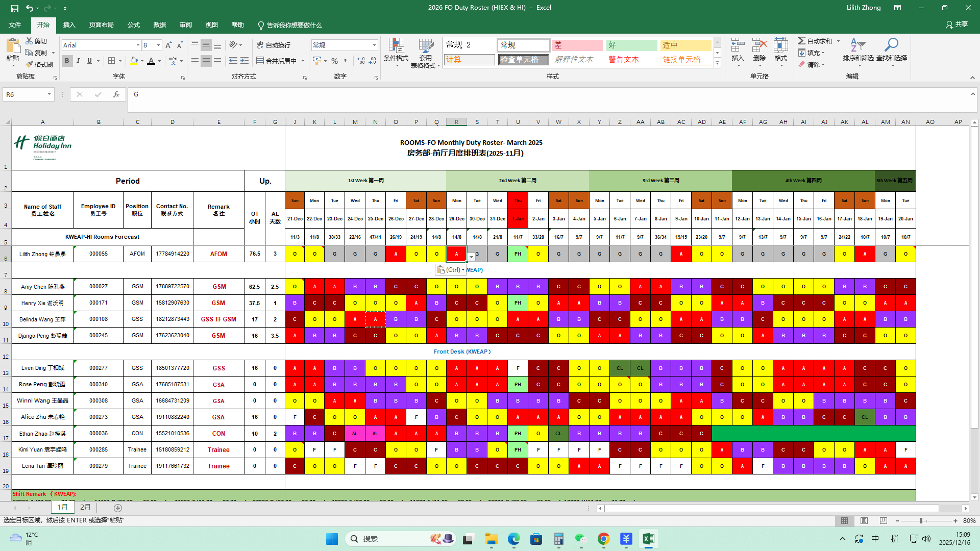This screenshot has height=551, width=980.
Task: Toggle Bold formatting button
Action: pos(67,61)
